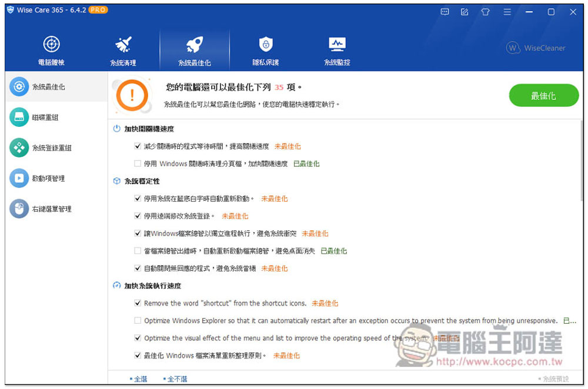Image resolution: width=588 pixels, height=389 pixels.
Task: Click the number 35 in the header
Action: click(x=279, y=88)
